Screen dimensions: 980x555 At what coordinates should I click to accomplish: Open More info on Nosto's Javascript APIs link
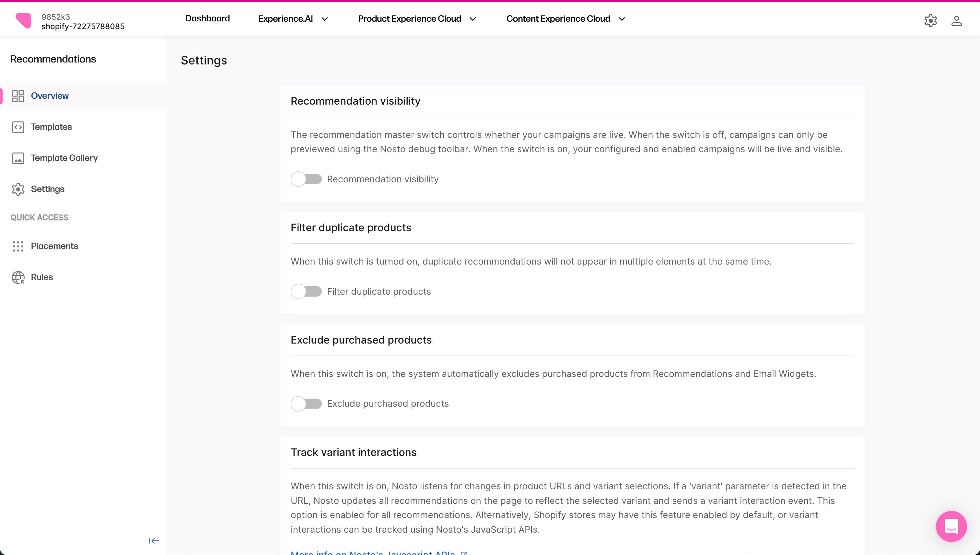coord(373,553)
